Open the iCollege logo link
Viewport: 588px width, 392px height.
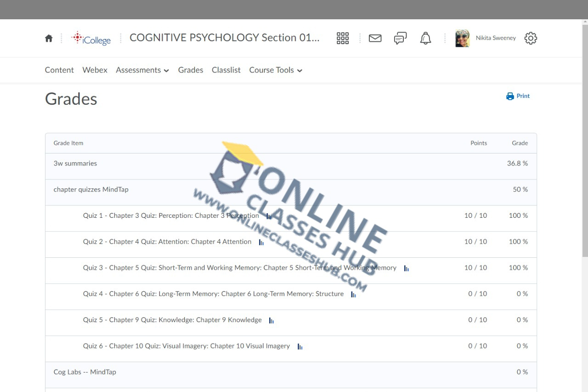(91, 38)
